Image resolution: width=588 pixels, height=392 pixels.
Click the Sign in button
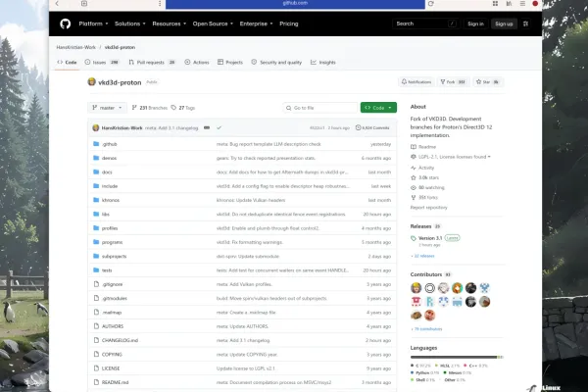pyautogui.click(x=475, y=24)
